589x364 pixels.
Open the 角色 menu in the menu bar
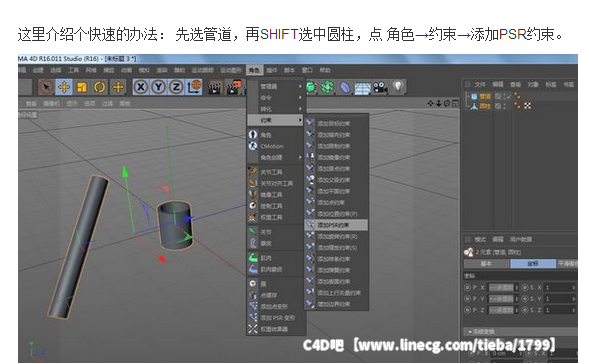tap(254, 70)
